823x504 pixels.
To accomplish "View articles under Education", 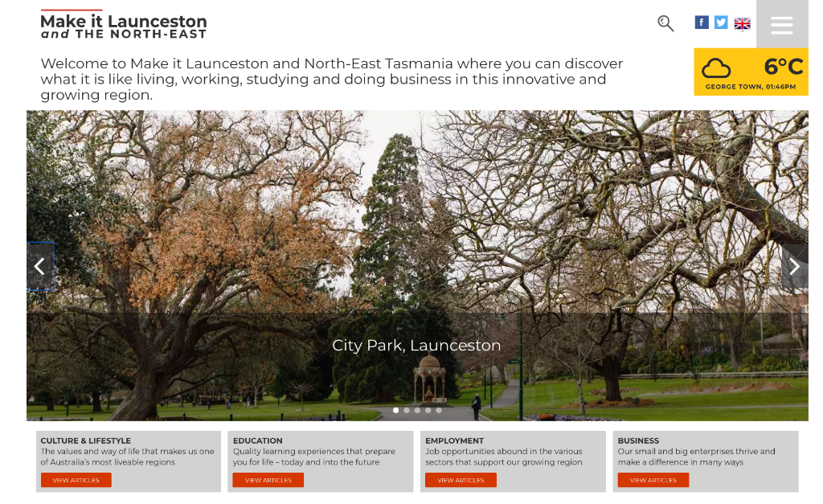I will tap(268, 480).
